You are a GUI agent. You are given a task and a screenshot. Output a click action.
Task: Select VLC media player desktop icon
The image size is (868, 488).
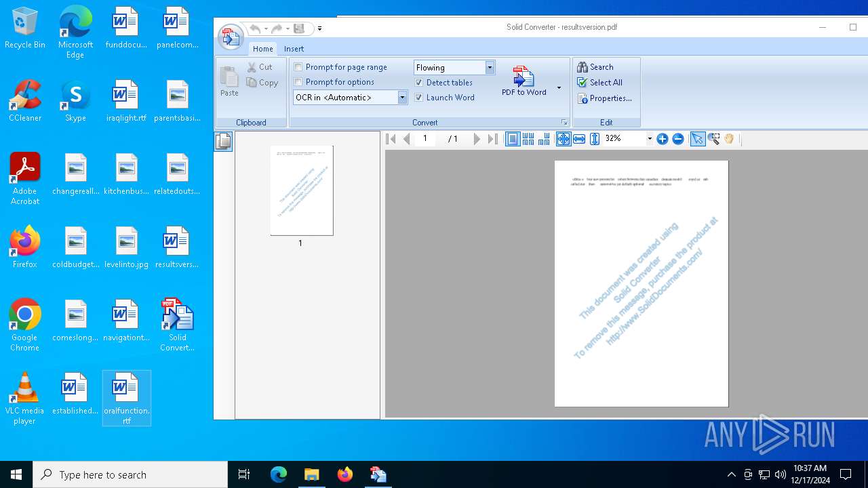tap(25, 399)
